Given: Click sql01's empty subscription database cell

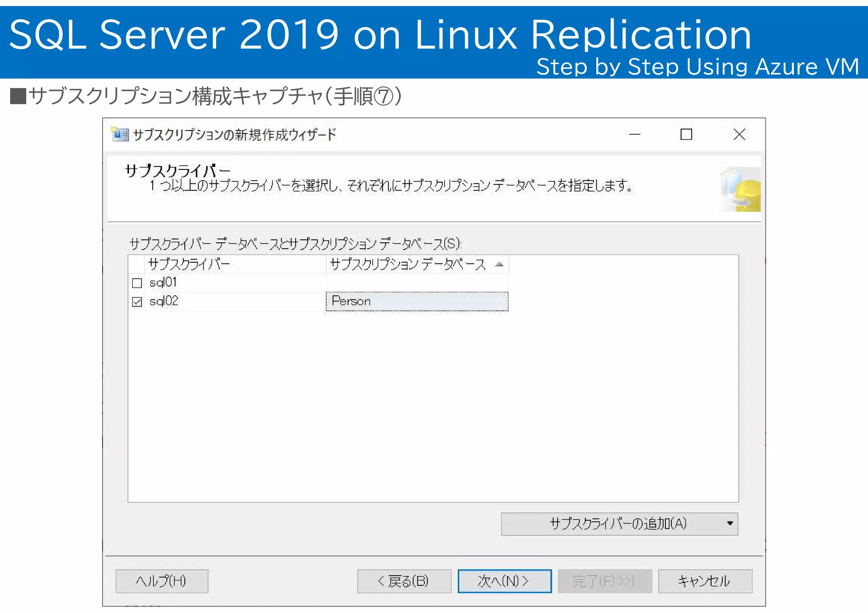Looking at the screenshot, I should [x=417, y=283].
